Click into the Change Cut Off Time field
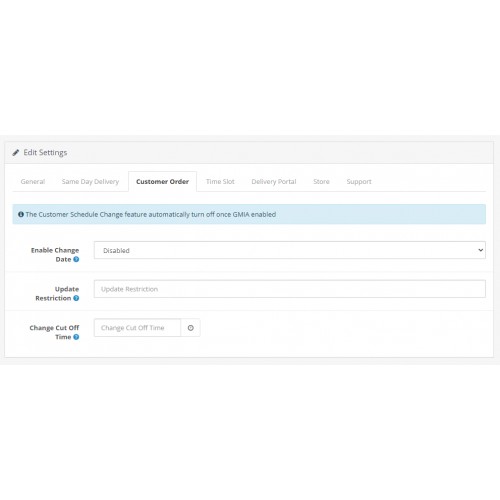Image resolution: width=500 pixels, height=500 pixels. (x=137, y=328)
